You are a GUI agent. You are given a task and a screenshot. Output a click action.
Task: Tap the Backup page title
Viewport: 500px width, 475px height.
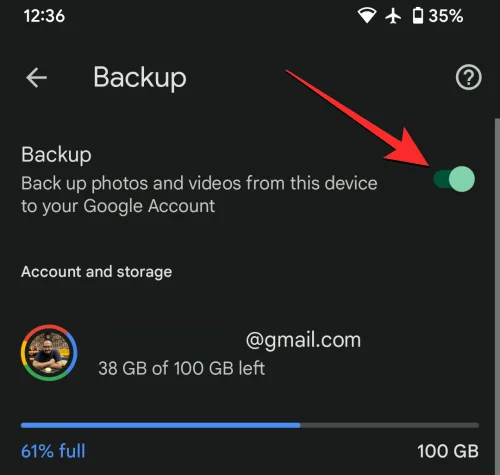click(x=140, y=78)
